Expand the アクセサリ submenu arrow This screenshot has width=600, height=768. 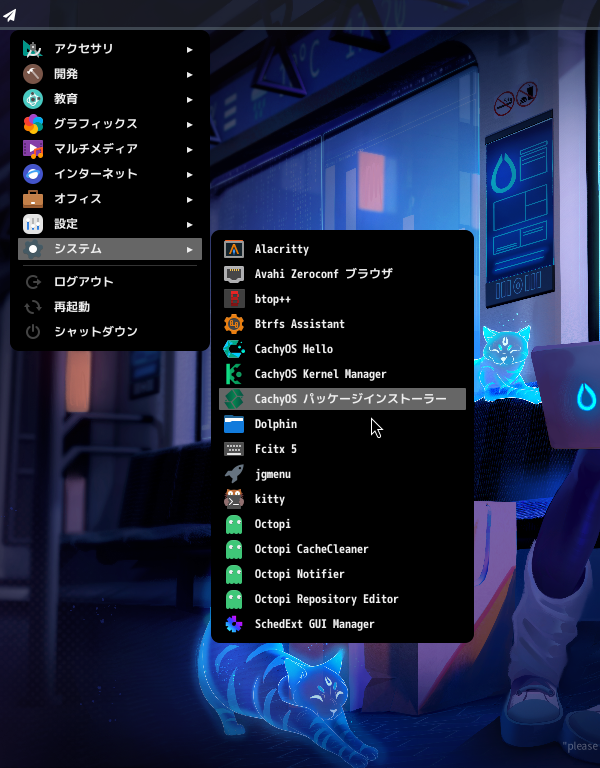click(x=190, y=49)
